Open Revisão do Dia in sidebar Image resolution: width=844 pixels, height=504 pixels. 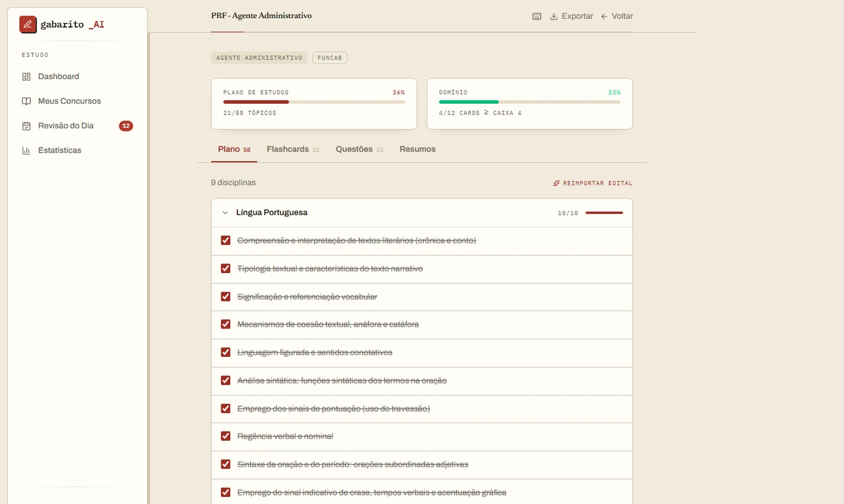pyautogui.click(x=77, y=126)
